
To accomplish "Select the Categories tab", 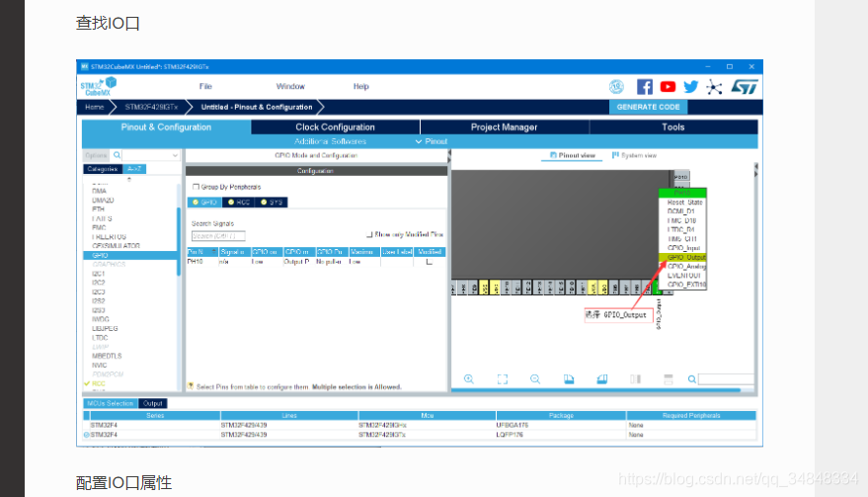I will tap(103, 169).
